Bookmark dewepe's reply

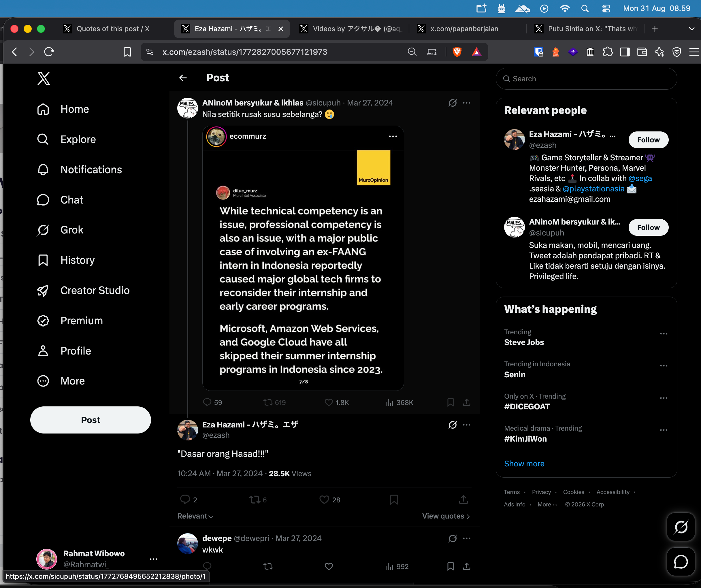(x=451, y=566)
